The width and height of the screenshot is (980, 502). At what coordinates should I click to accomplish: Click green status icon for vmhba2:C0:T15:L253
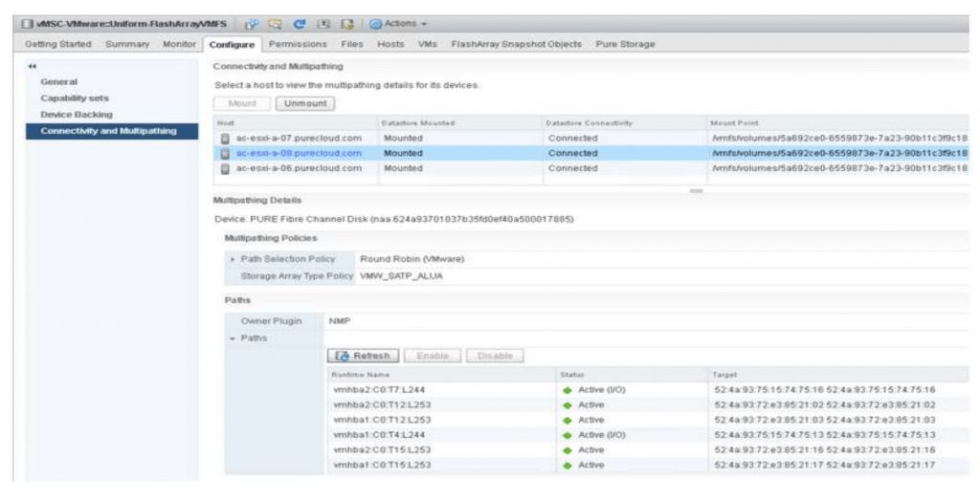click(x=568, y=450)
